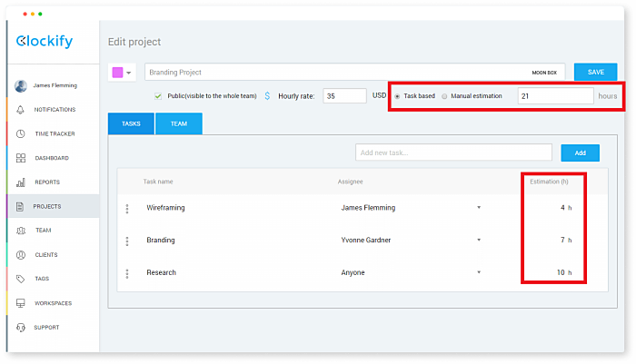Viewport: 636px width, 364px height.
Task: Select Task based estimation radio
Action: pos(397,96)
